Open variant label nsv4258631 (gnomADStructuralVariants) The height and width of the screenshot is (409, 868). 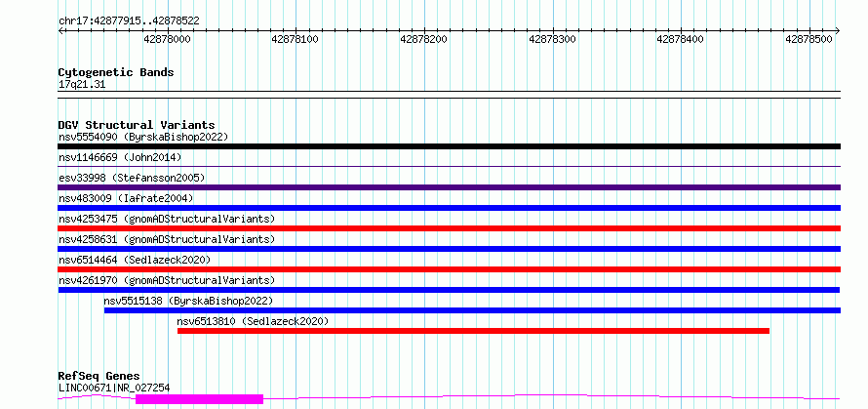tap(167, 239)
